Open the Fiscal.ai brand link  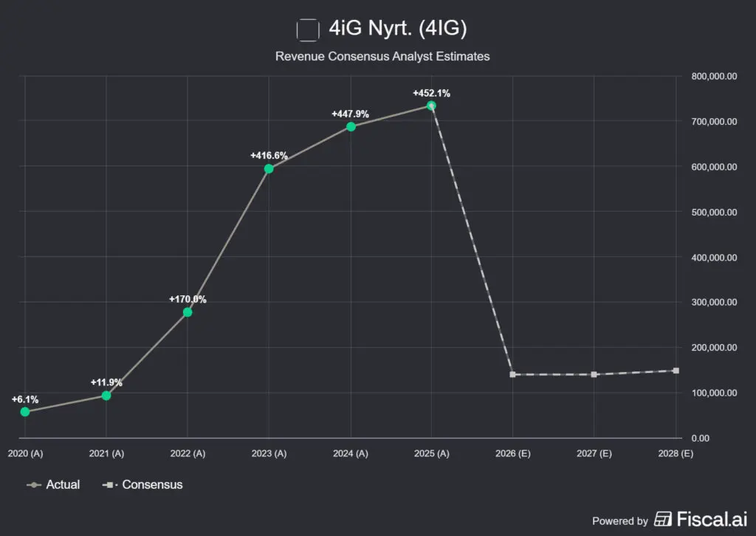click(x=701, y=519)
